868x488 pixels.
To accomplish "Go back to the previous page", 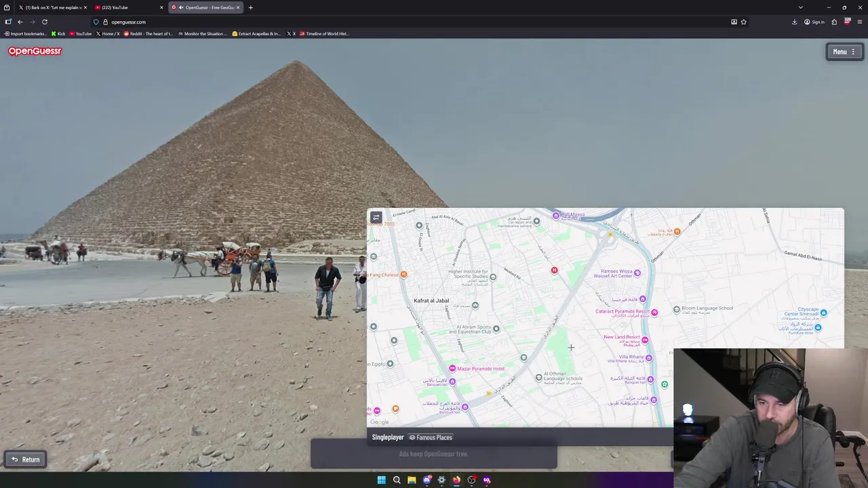I will 20,22.
